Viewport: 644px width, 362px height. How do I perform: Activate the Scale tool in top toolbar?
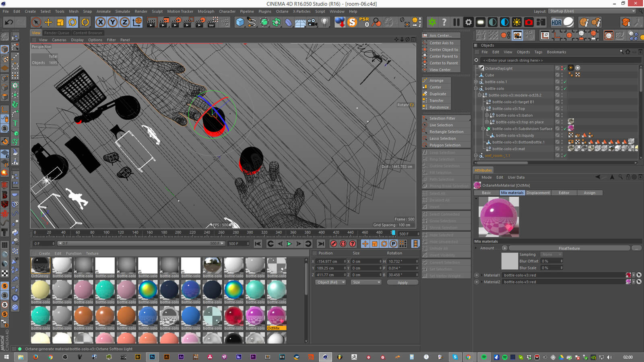(x=60, y=22)
